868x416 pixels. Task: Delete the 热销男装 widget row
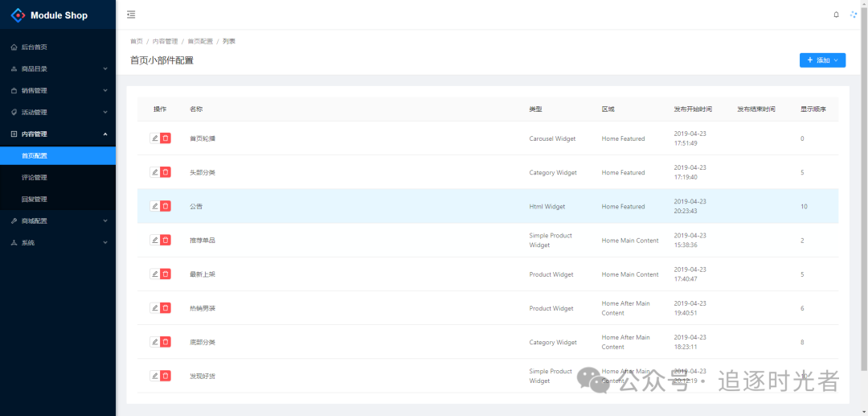pyautogui.click(x=166, y=308)
